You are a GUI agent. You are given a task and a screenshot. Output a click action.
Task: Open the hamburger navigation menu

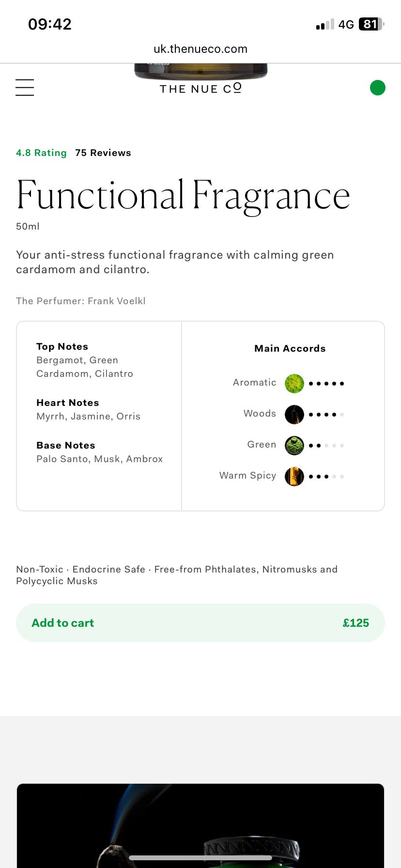pyautogui.click(x=25, y=88)
